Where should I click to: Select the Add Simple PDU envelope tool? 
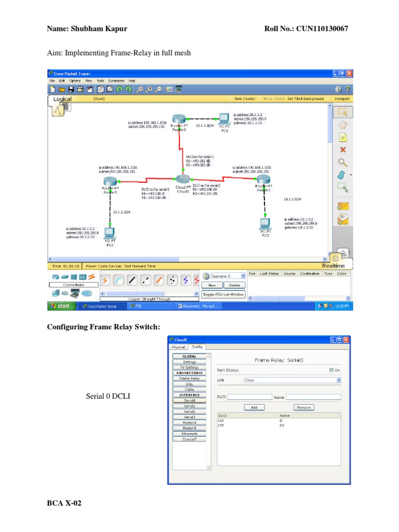tap(343, 206)
